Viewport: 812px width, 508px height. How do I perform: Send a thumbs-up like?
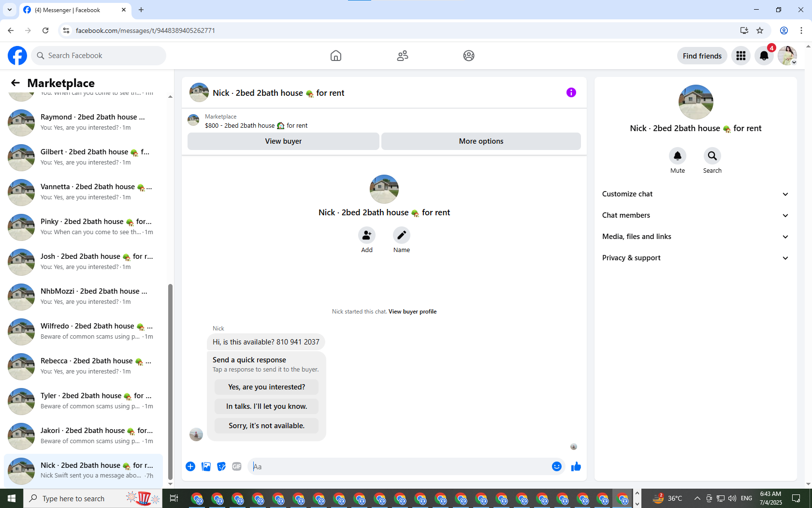click(x=576, y=466)
